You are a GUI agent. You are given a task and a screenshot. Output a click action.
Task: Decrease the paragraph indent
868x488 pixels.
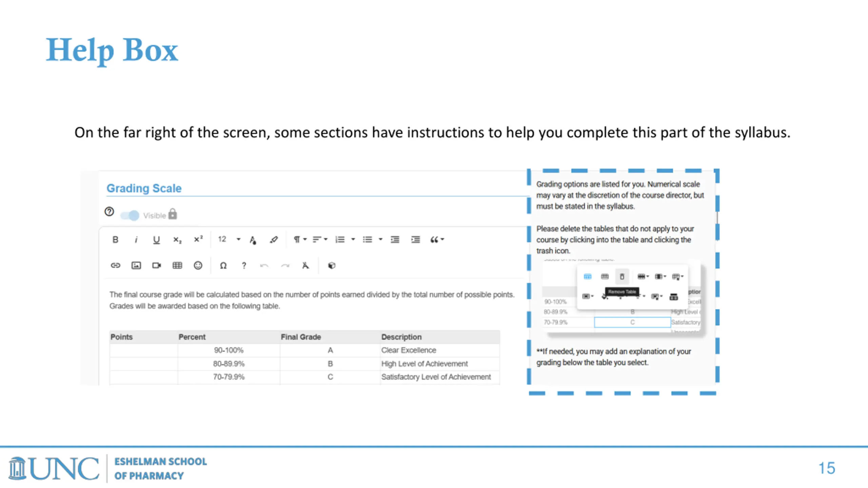coord(395,240)
